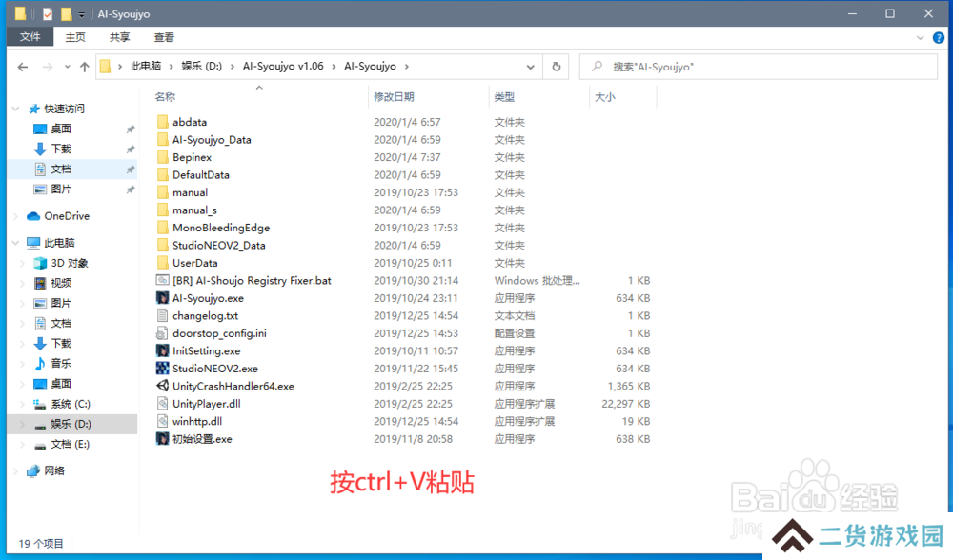Open Quick Access Toolbar customize dropdown
Screen dimensions: 953x560
click(x=81, y=14)
